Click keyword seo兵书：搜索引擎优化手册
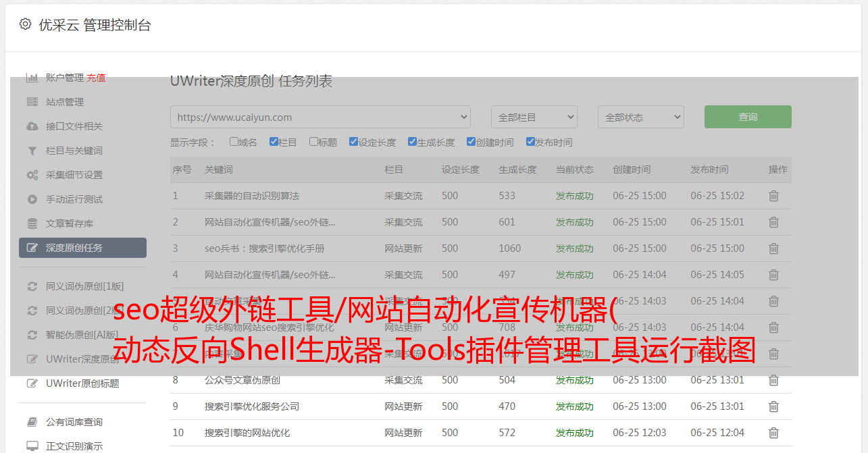This screenshot has width=868, height=453. (265, 248)
